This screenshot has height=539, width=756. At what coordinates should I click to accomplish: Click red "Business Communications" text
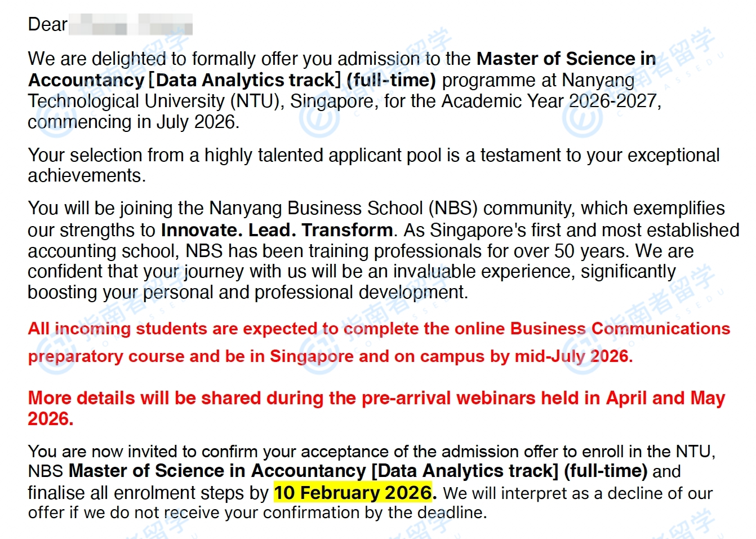pos(620,329)
